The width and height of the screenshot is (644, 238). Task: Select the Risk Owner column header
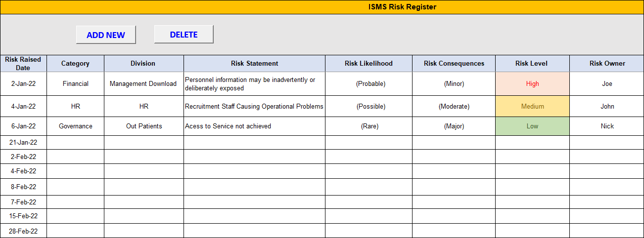click(x=607, y=63)
